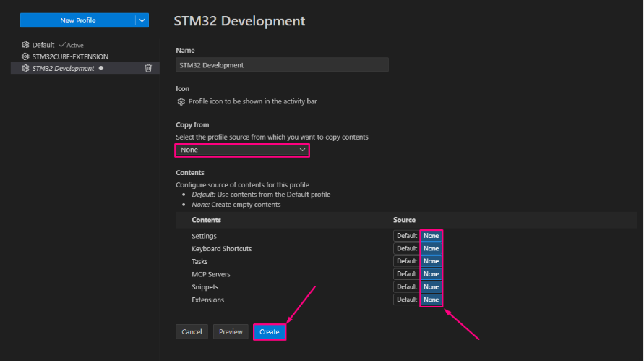Select the Default profile in the list
This screenshot has width=644, height=361.
tap(43, 45)
